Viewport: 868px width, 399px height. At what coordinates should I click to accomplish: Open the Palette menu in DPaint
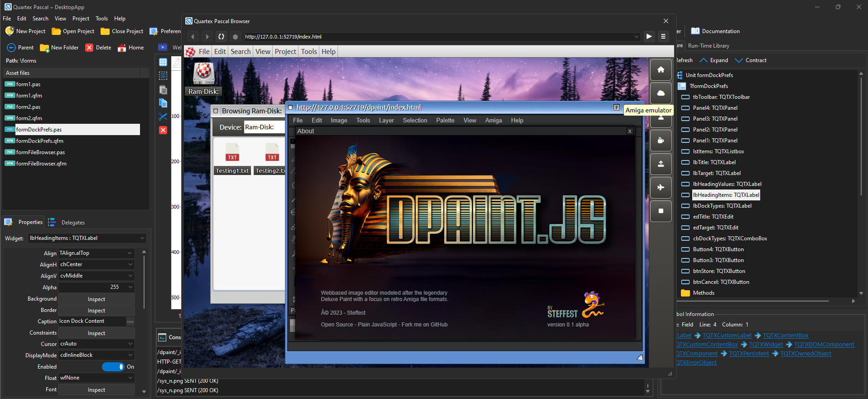(445, 121)
